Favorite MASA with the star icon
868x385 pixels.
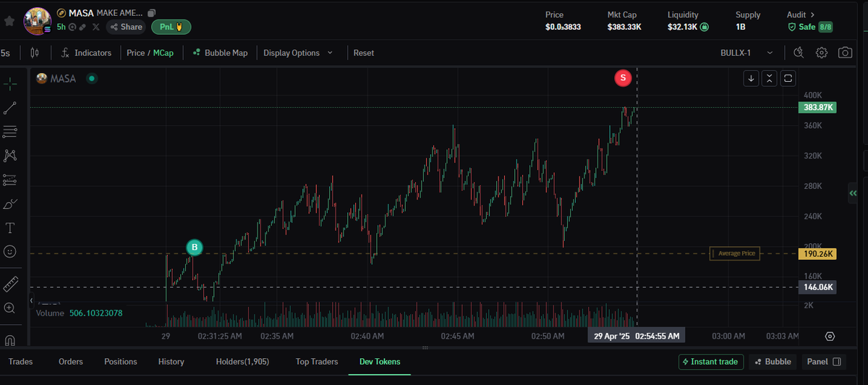pyautogui.click(x=9, y=20)
